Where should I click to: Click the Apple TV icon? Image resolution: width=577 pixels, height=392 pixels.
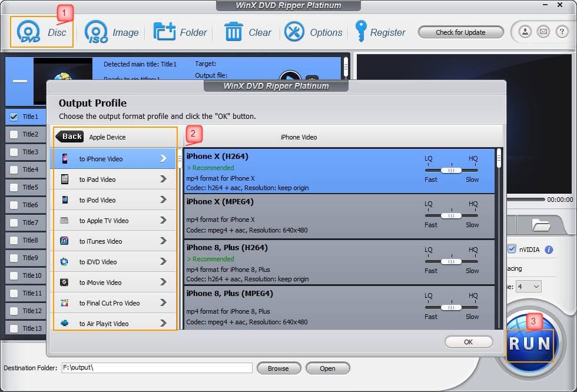[64, 220]
